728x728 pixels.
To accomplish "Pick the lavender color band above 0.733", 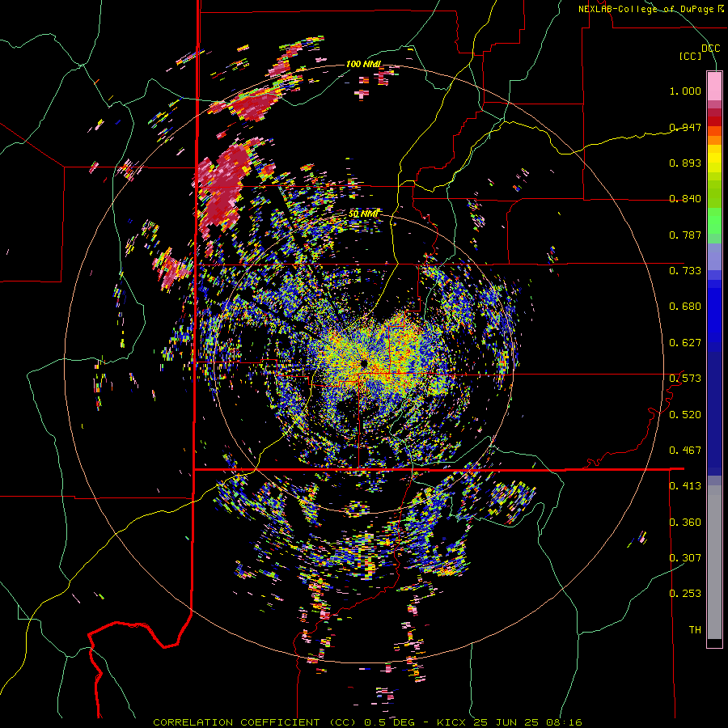I will (714, 256).
